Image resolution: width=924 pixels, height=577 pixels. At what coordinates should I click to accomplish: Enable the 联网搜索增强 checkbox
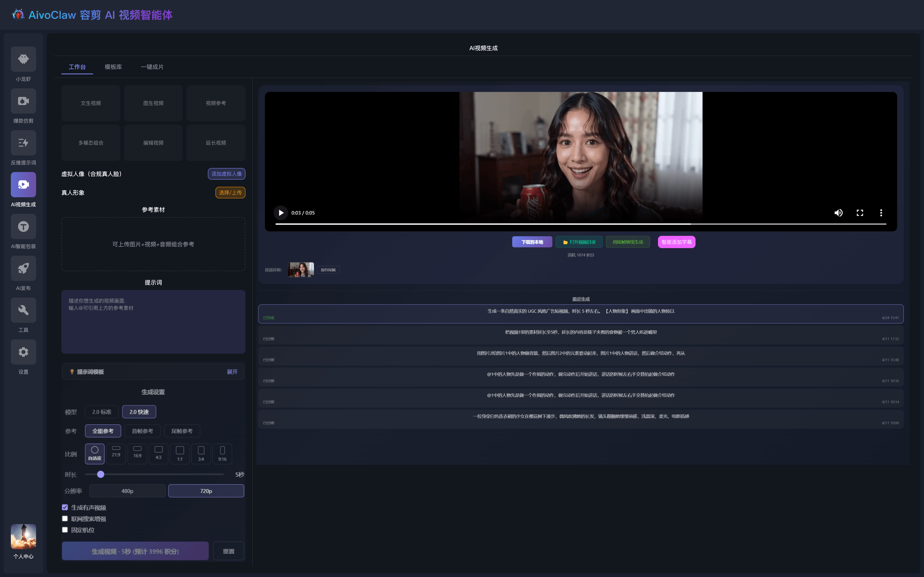coord(65,518)
